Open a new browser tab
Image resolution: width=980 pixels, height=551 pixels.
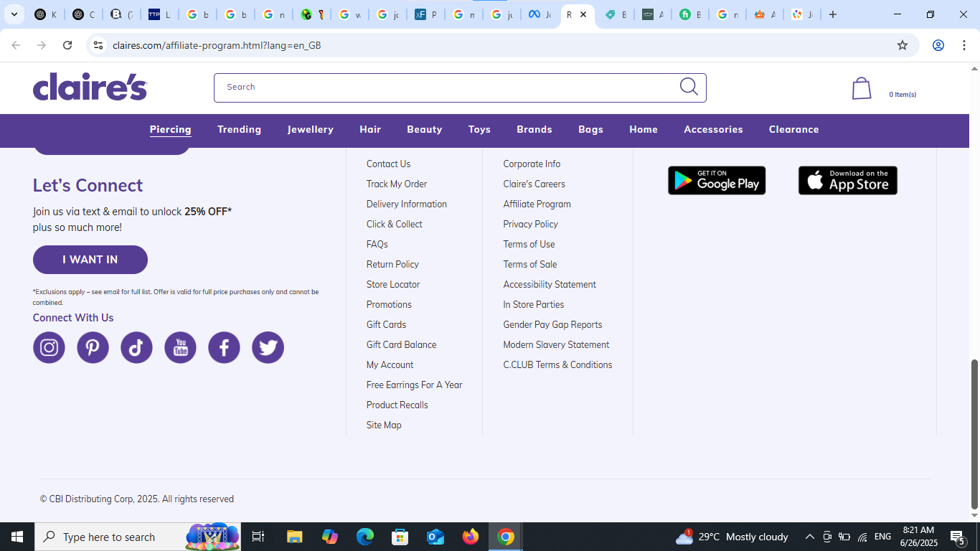(833, 14)
